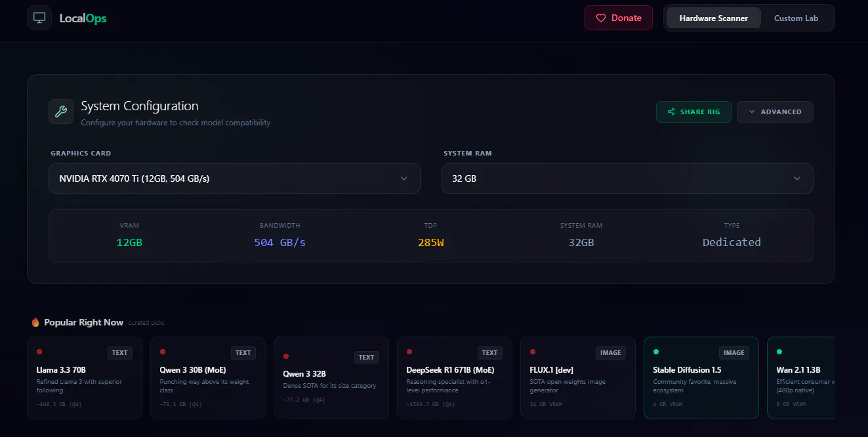Click IMAGE badge on Stable Diffusion 1.5 card
The width and height of the screenshot is (868, 437).
734,353
